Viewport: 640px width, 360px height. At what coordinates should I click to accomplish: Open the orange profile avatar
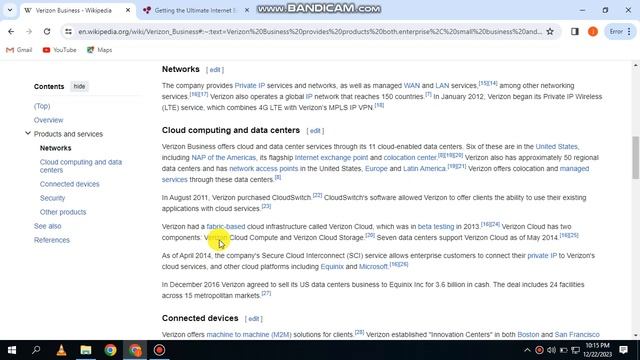593,31
